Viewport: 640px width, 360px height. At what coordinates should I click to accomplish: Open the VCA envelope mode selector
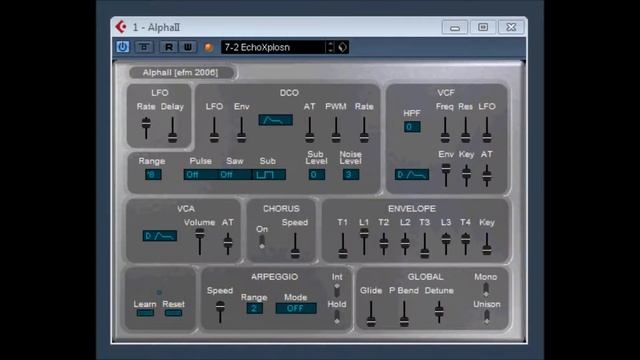click(160, 236)
